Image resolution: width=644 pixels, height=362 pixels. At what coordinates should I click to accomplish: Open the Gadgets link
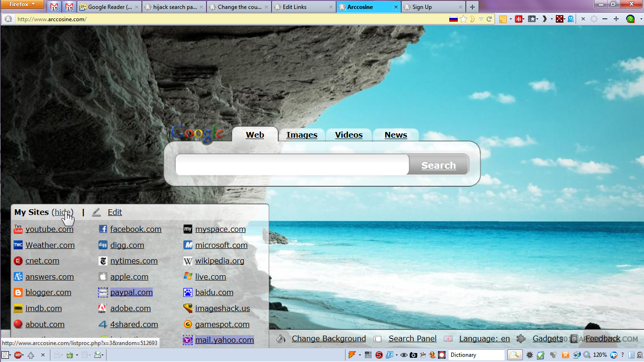point(548,338)
